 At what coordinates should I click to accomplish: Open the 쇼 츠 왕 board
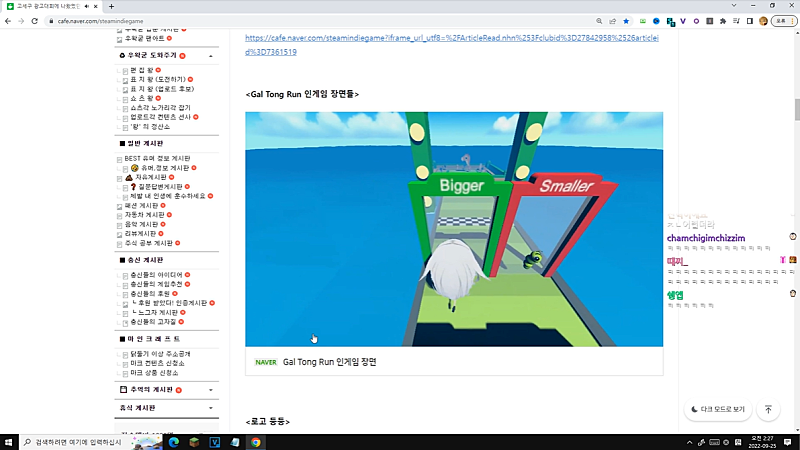142,98
